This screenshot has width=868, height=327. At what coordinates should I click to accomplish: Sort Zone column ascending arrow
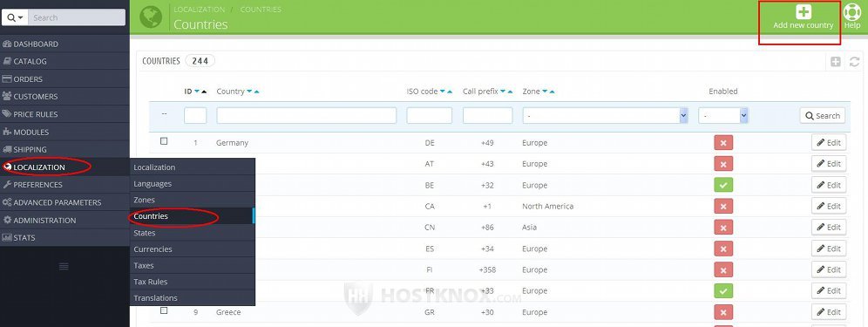[x=552, y=92]
